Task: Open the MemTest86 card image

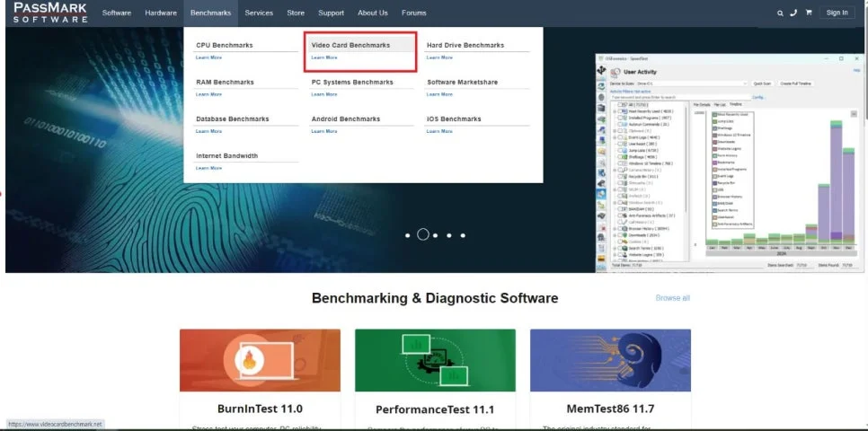Action: (611, 360)
